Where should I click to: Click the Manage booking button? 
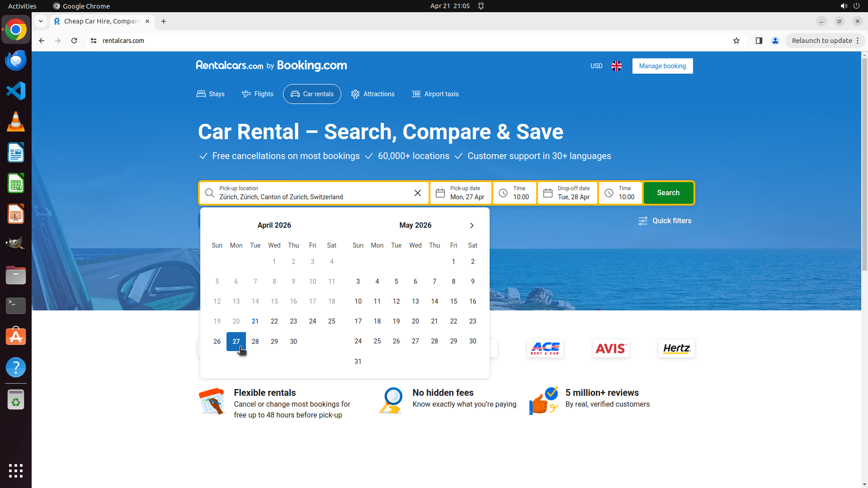tap(662, 66)
